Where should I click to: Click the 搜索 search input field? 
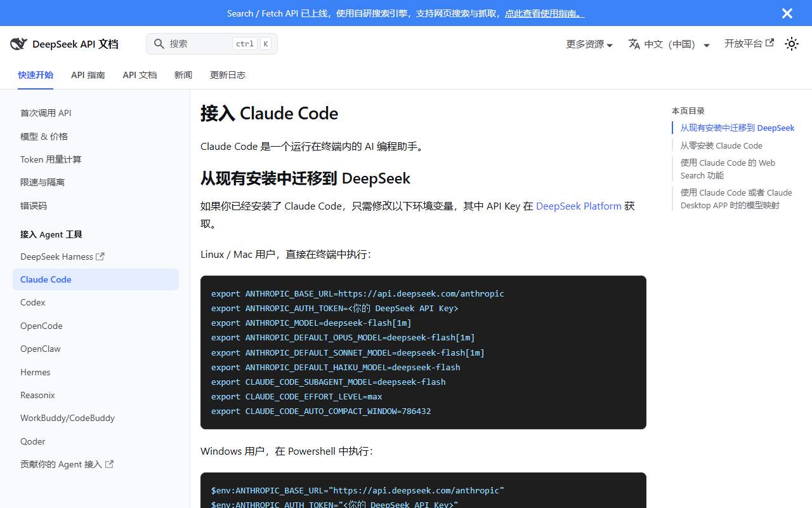coord(212,44)
